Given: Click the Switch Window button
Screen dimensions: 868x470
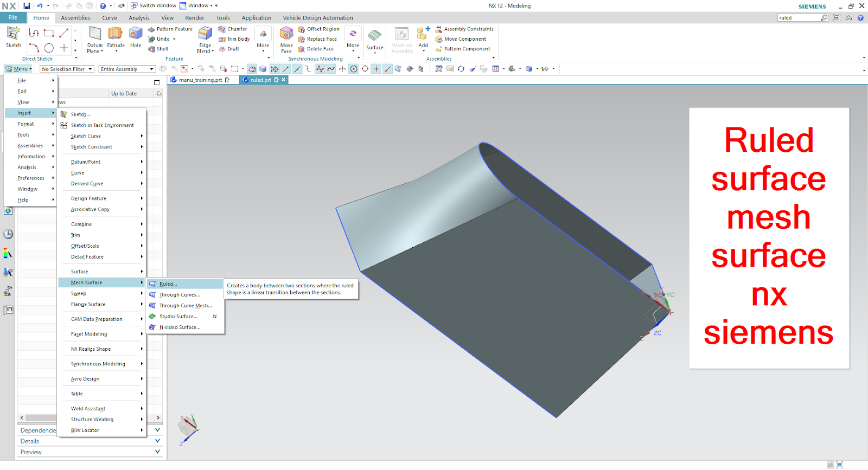Looking at the screenshot, I should (x=154, y=5).
